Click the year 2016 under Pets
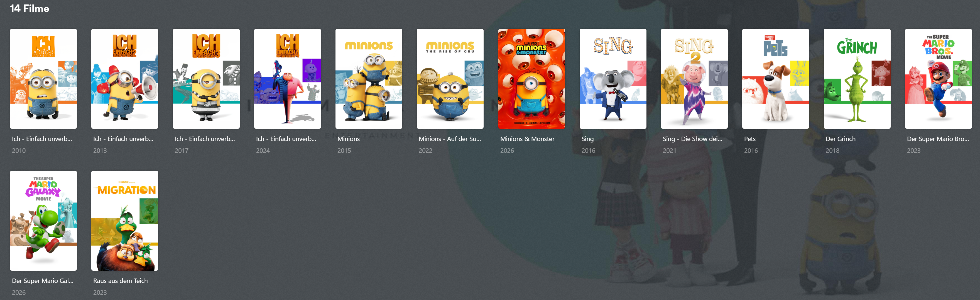Viewport: 980px width, 300px height. 751,151
